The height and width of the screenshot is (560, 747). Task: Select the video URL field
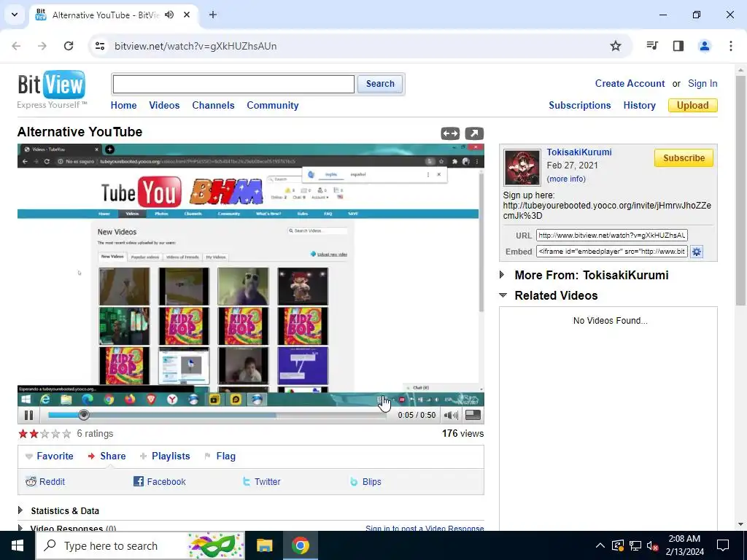point(612,236)
